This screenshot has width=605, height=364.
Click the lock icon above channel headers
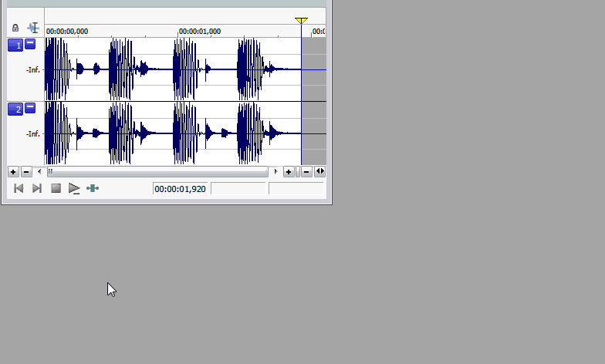point(15,28)
